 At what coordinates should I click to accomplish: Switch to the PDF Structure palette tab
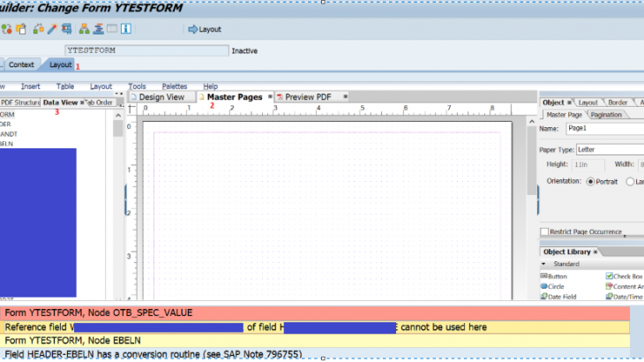19,102
